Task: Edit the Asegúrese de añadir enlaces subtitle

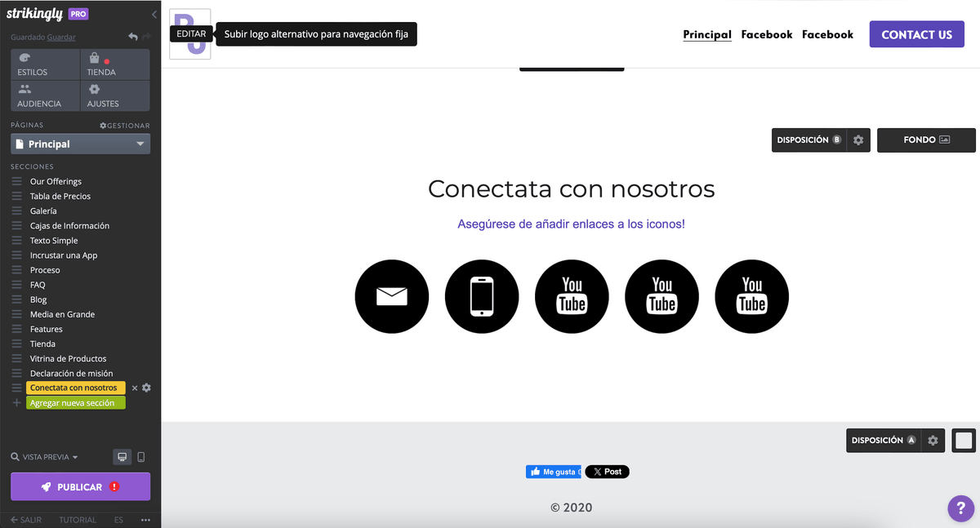Action: point(571,224)
